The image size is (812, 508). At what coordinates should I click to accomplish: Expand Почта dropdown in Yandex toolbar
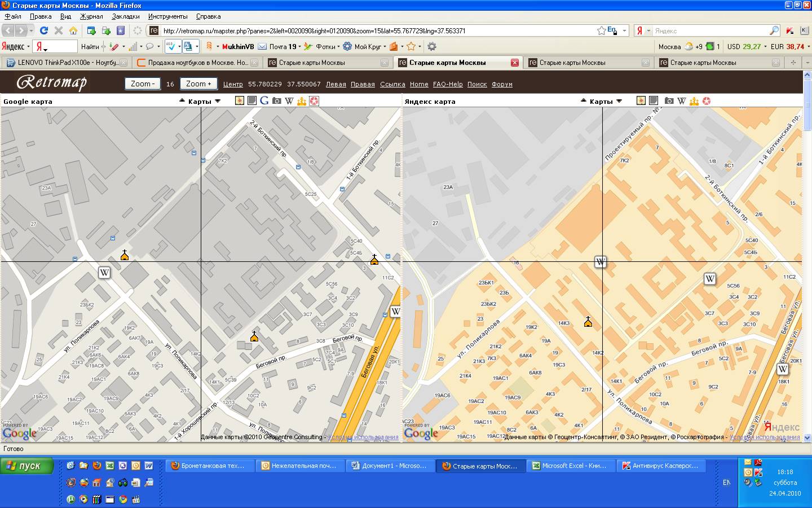click(x=299, y=47)
